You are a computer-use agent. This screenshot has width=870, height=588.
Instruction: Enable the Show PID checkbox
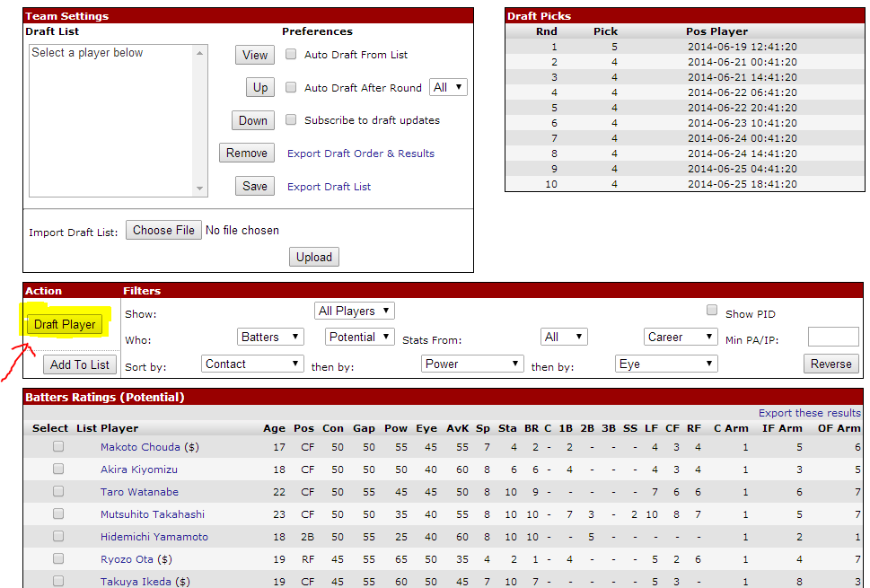pos(712,311)
